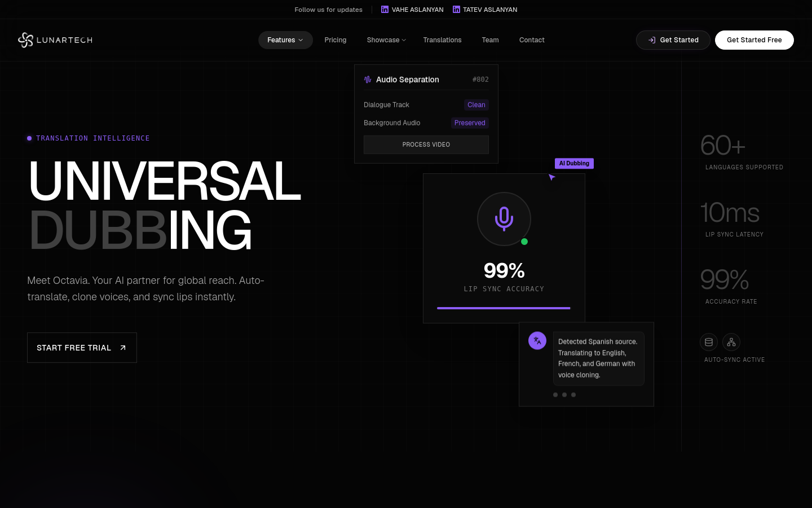Click the arrow icon in Start Free Trial

coord(123,348)
